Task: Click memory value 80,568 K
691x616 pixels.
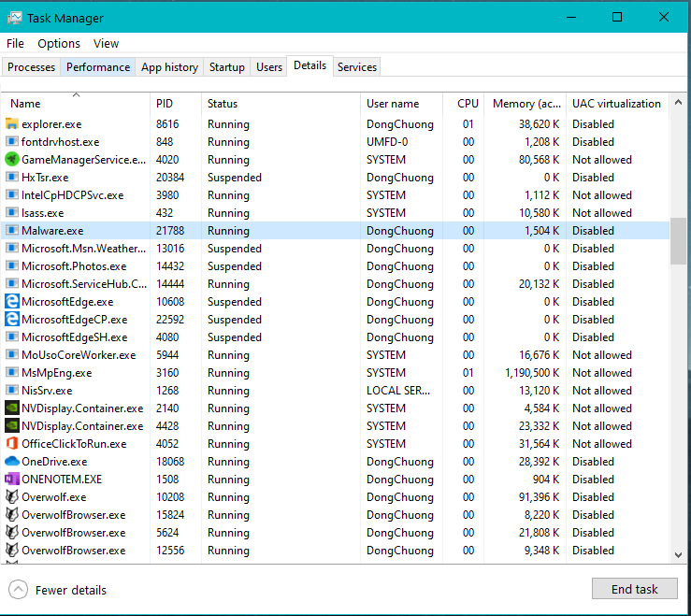Action: click(539, 160)
